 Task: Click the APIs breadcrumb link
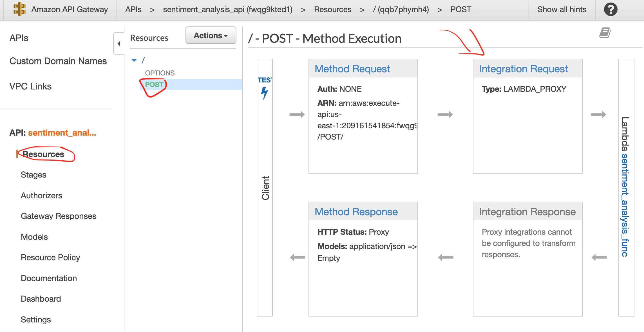coord(133,9)
